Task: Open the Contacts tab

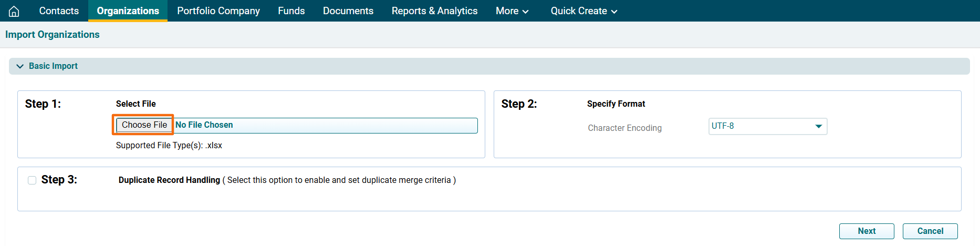Action: click(x=59, y=11)
